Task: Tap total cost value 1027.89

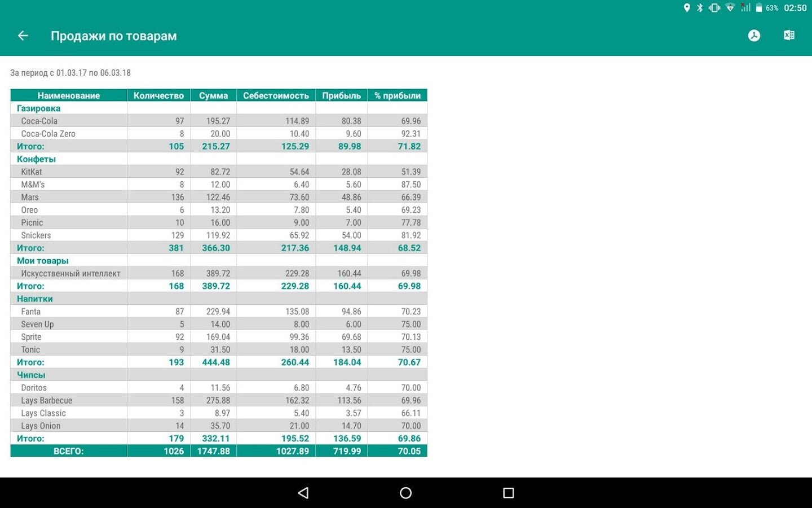Action: (293, 451)
